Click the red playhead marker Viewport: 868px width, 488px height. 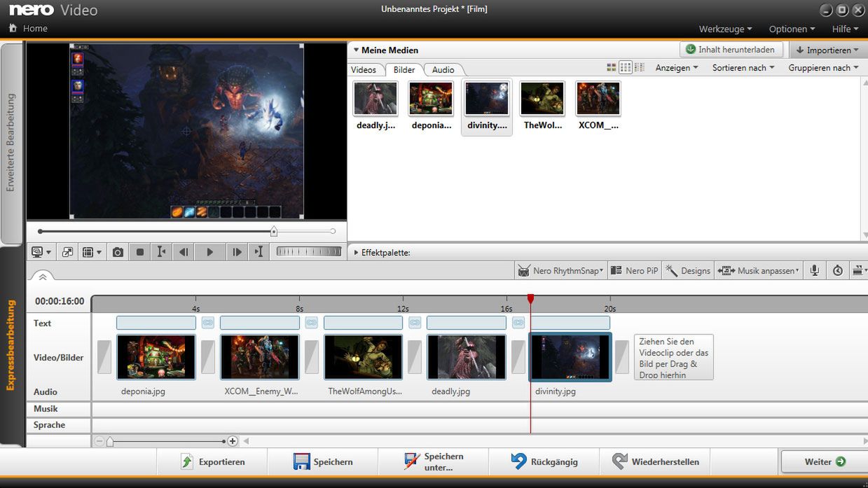coord(530,299)
